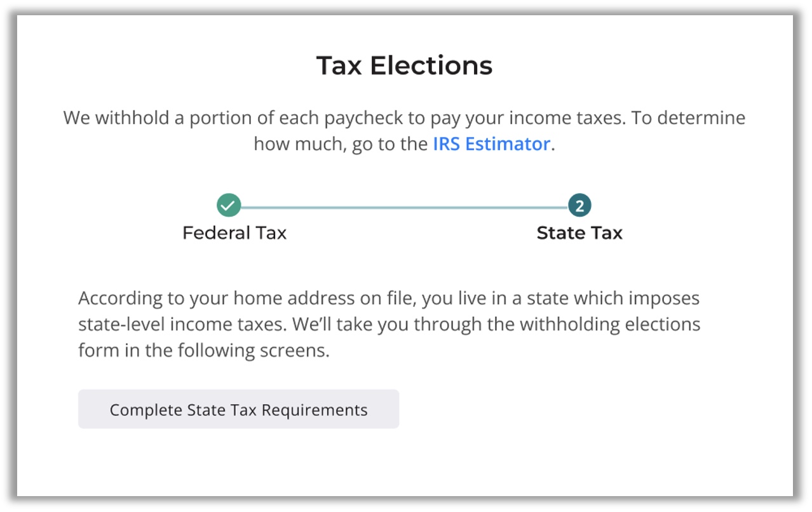Click 'According to your home address' line
812x512 pixels.
[389, 298]
